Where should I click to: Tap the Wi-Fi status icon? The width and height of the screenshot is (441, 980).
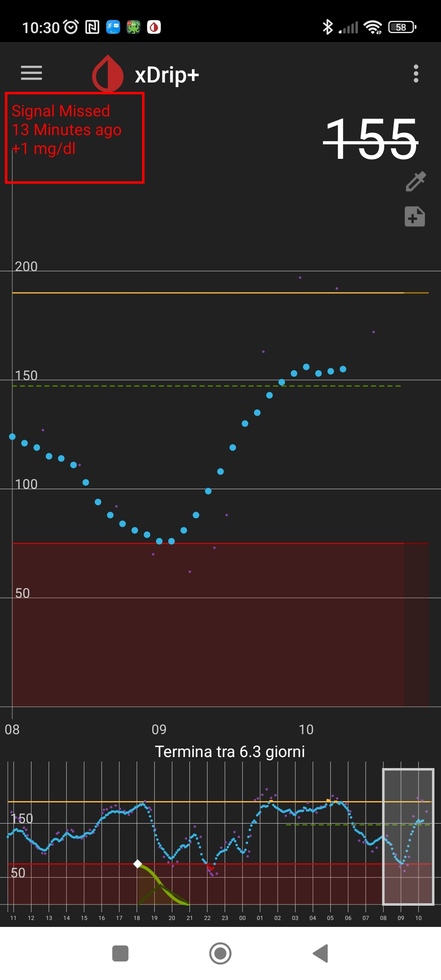(373, 27)
